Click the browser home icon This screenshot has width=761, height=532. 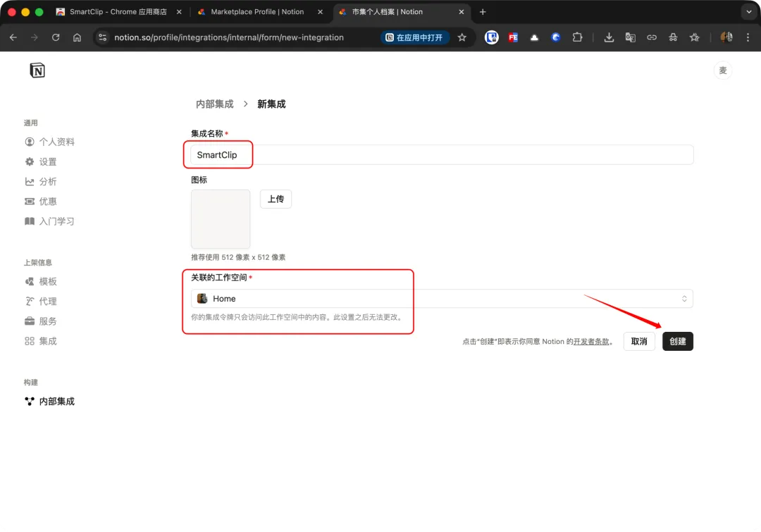click(x=78, y=37)
